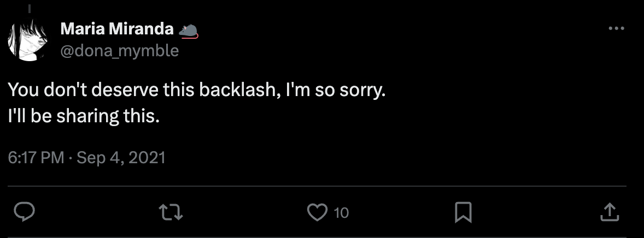Select the Sep 4, 2021 date text
644x238 pixels.
click(x=121, y=158)
